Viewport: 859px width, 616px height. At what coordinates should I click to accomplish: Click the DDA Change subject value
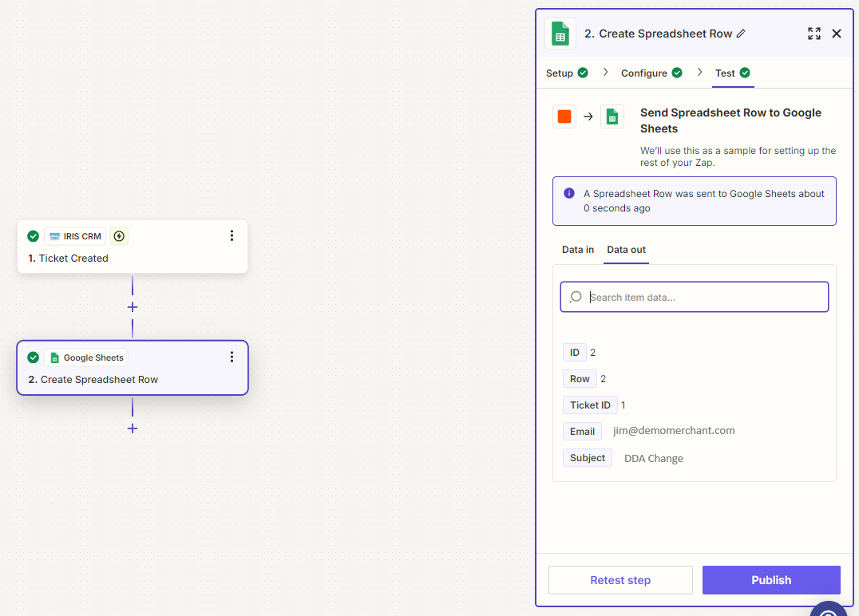[654, 458]
